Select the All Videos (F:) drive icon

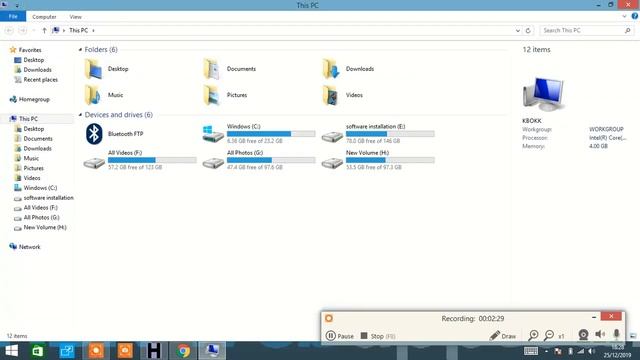coord(94,163)
